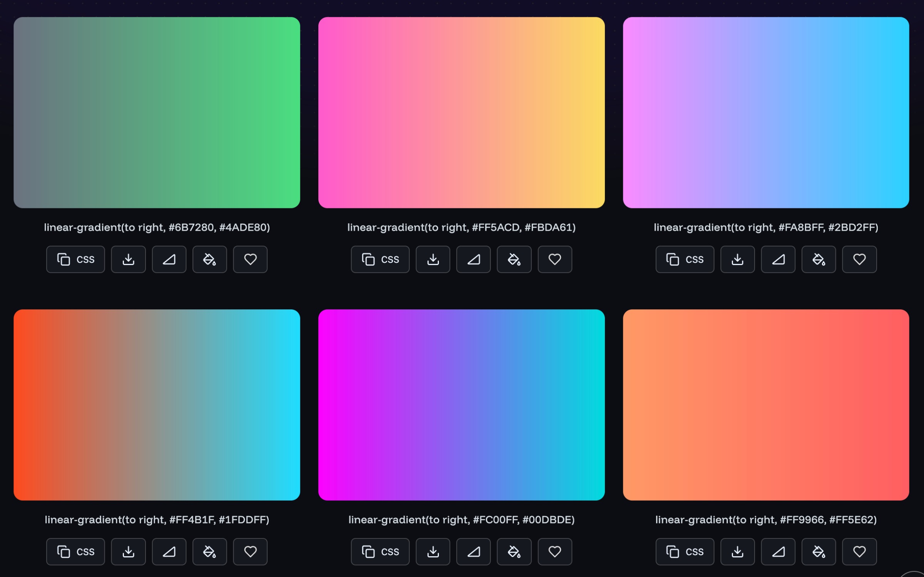This screenshot has width=924, height=577.
Task: Download the #FC00FF to #00DBDE gradient image
Action: click(433, 551)
